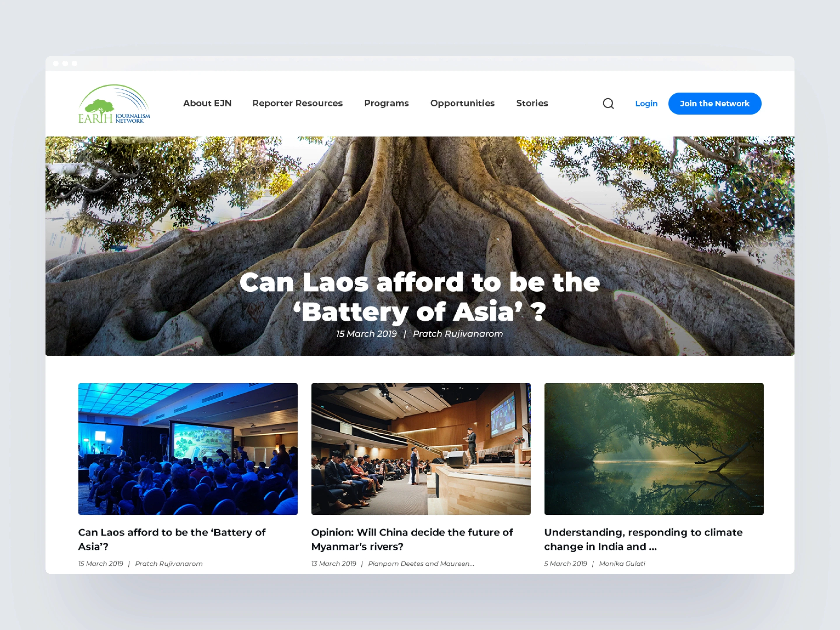The width and height of the screenshot is (840, 630).
Task: Click the hero author Pratch Rujivanarom
Action: point(458,334)
